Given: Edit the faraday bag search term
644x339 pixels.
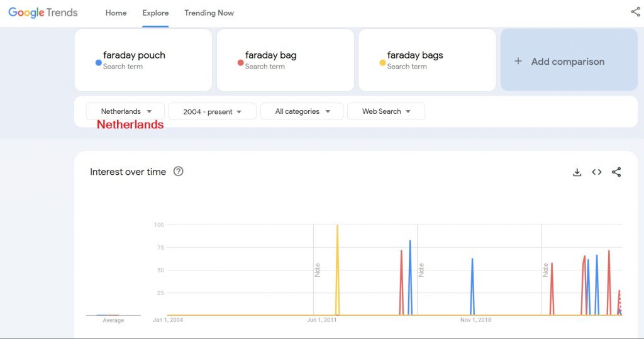Looking at the screenshot, I should tap(270, 55).
